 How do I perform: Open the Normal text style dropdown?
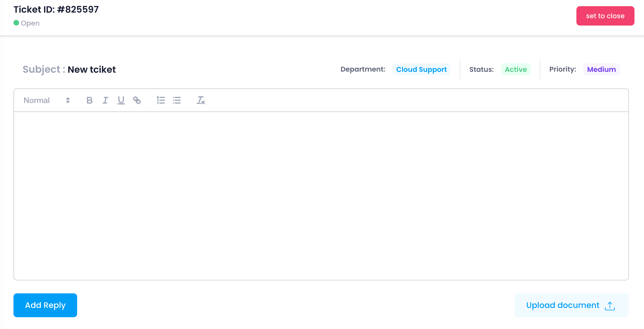click(47, 100)
